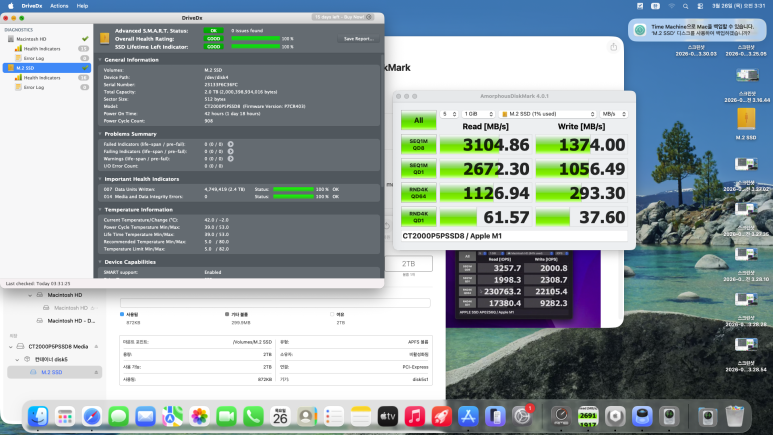Viewport: 773px width, 435px height.
Task: Collapse the General Information section
Action: (x=100, y=60)
